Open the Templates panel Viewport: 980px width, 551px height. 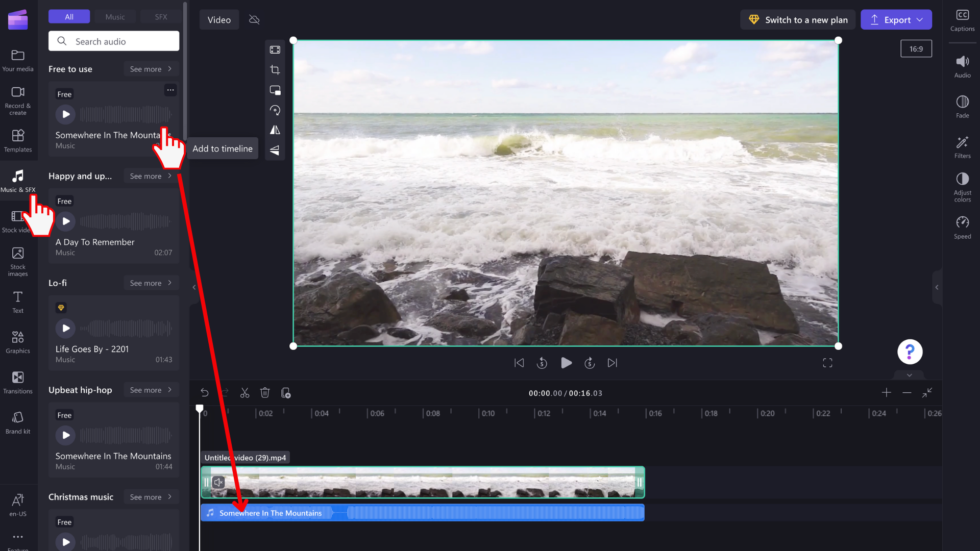click(18, 141)
